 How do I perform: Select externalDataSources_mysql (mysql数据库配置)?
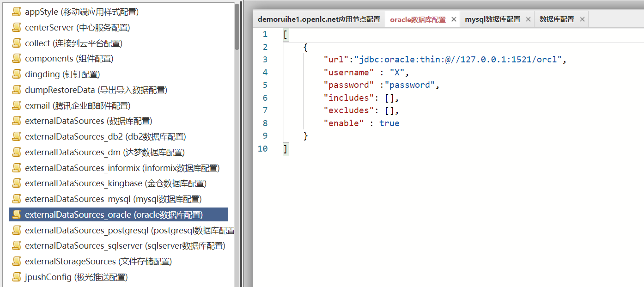[113, 199]
